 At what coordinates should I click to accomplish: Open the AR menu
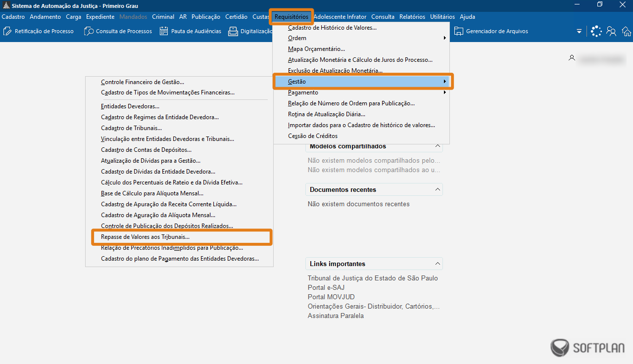point(183,17)
